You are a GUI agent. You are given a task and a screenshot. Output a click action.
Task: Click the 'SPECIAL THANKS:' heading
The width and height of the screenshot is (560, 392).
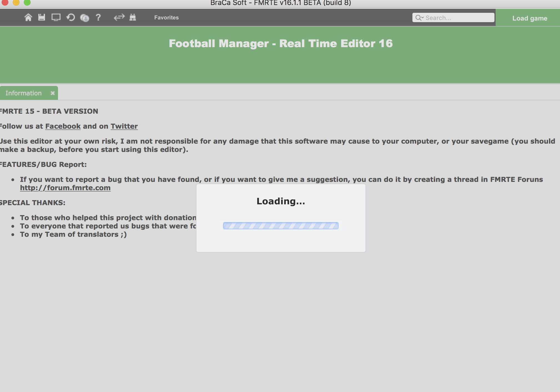(x=33, y=203)
